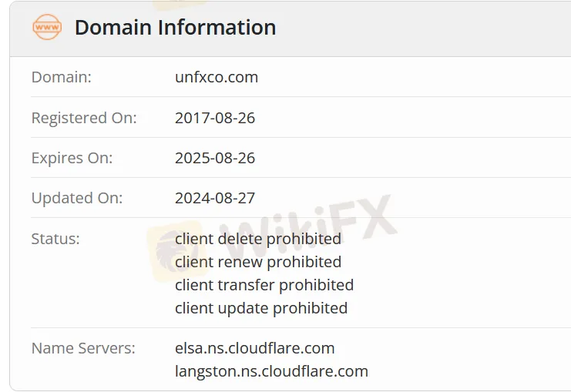This screenshot has height=392, width=571.
Task: Click the Expires On label
Action: coord(72,158)
